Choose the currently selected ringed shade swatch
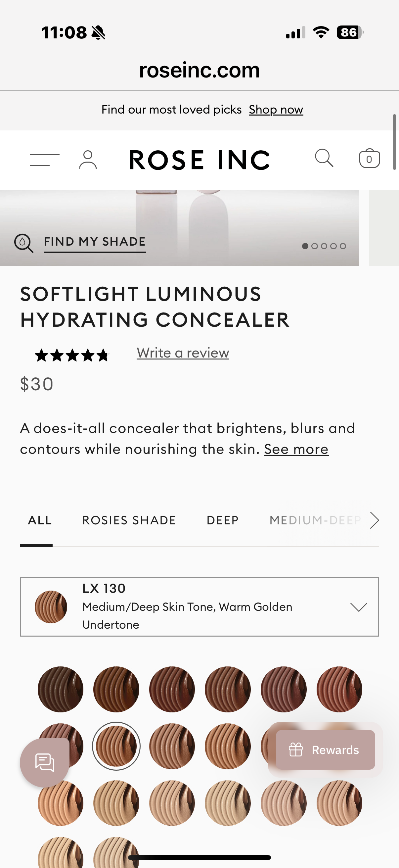 pos(116,746)
